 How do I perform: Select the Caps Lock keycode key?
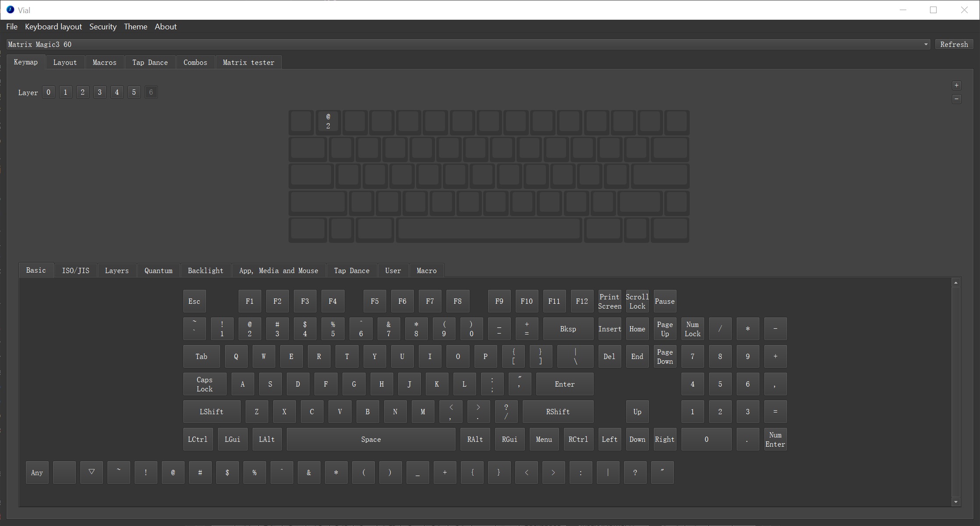(x=204, y=384)
